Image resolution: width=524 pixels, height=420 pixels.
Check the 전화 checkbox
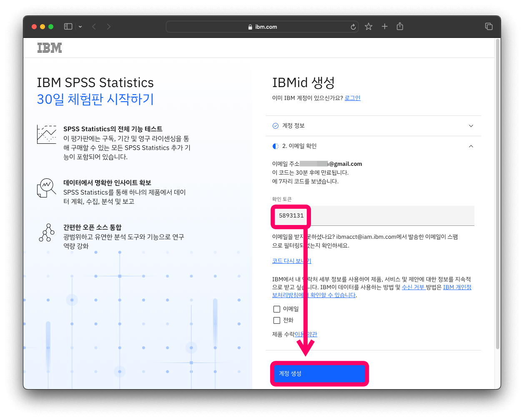coord(277,320)
